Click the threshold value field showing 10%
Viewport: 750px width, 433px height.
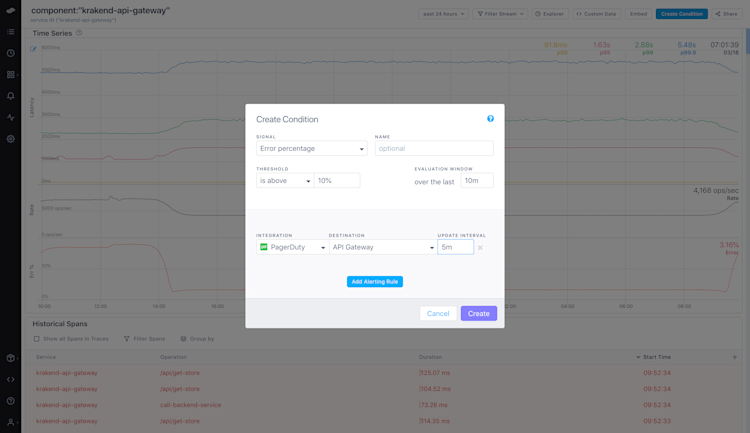(337, 180)
